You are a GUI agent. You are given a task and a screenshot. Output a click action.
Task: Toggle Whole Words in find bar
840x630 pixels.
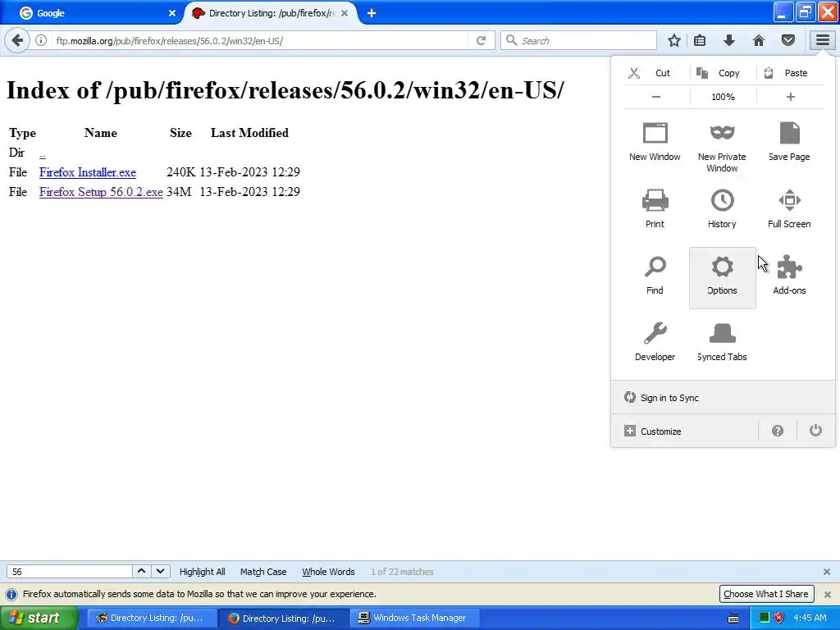tap(328, 572)
